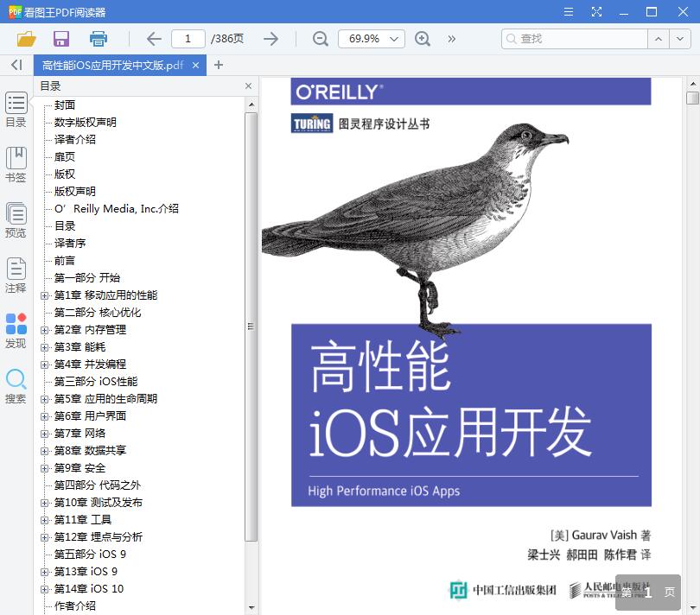Viewport: 700px width, 615px height.
Task: Expand 第14章 iOS 10 tree node
Action: point(44,590)
